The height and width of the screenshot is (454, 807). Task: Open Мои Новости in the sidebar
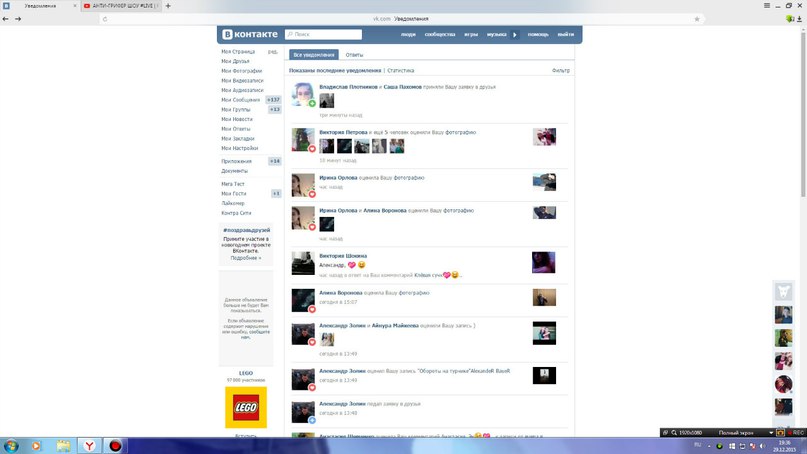[237, 119]
